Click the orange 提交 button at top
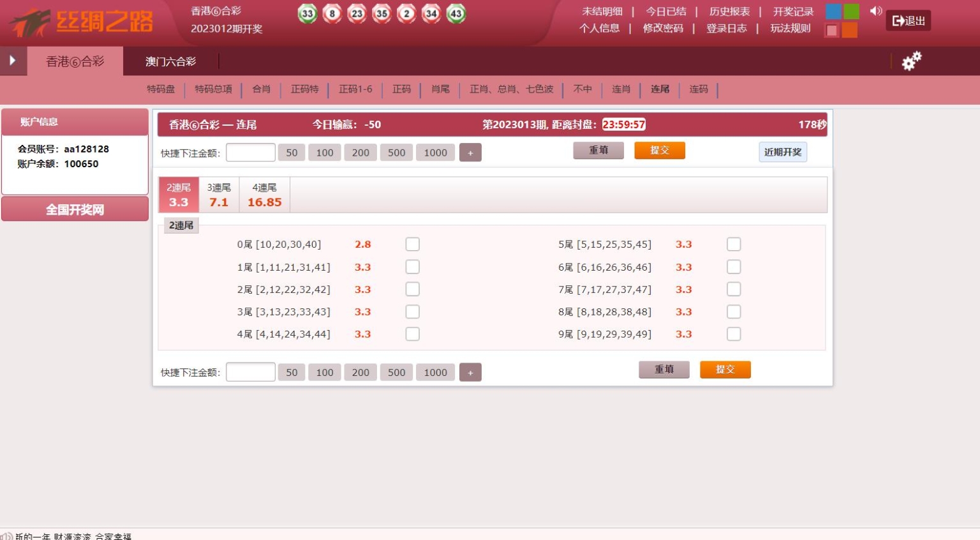 [660, 150]
